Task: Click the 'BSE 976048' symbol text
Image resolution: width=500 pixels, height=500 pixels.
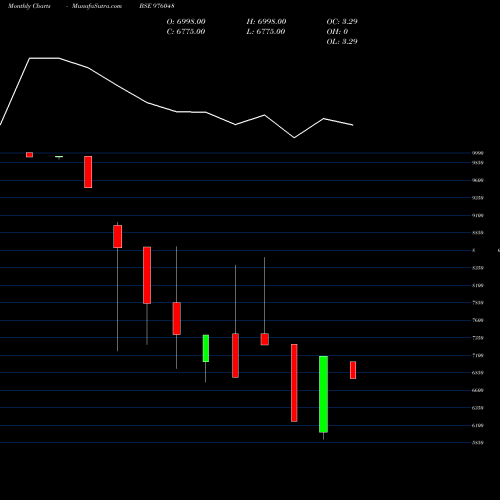Action: pos(157,6)
